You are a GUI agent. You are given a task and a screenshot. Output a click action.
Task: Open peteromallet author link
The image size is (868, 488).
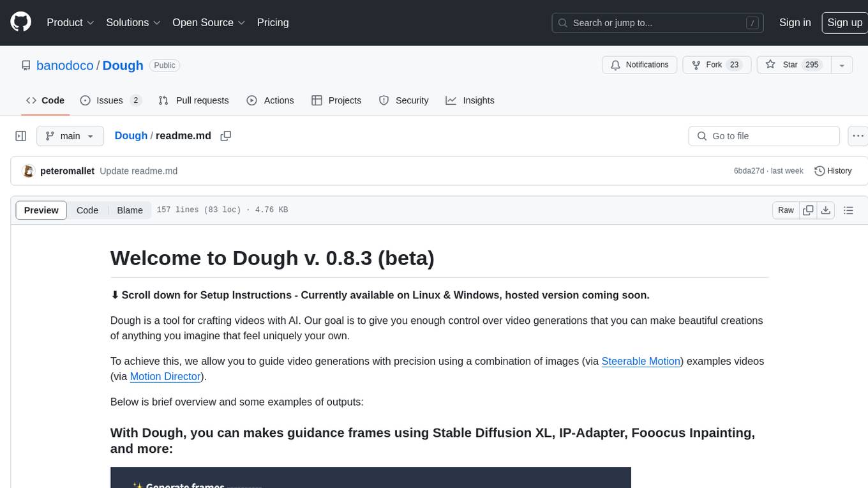[x=67, y=171]
